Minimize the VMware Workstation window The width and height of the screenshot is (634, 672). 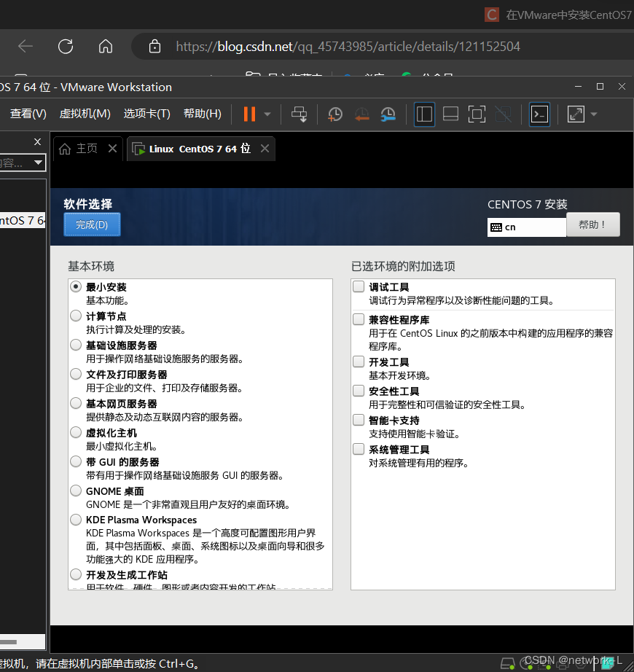(579, 87)
